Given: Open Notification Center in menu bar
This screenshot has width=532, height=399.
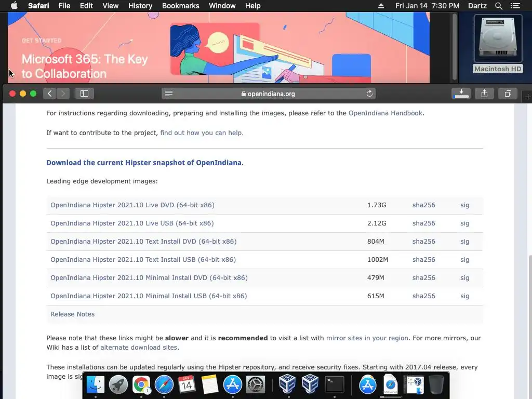Looking at the screenshot, I should point(515,6).
